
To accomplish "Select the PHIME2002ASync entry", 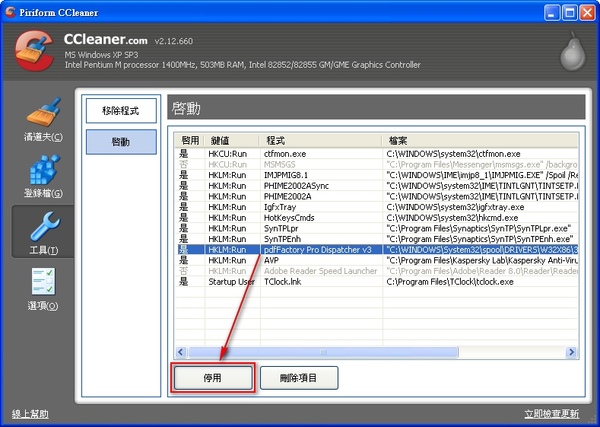I will 377,186.
